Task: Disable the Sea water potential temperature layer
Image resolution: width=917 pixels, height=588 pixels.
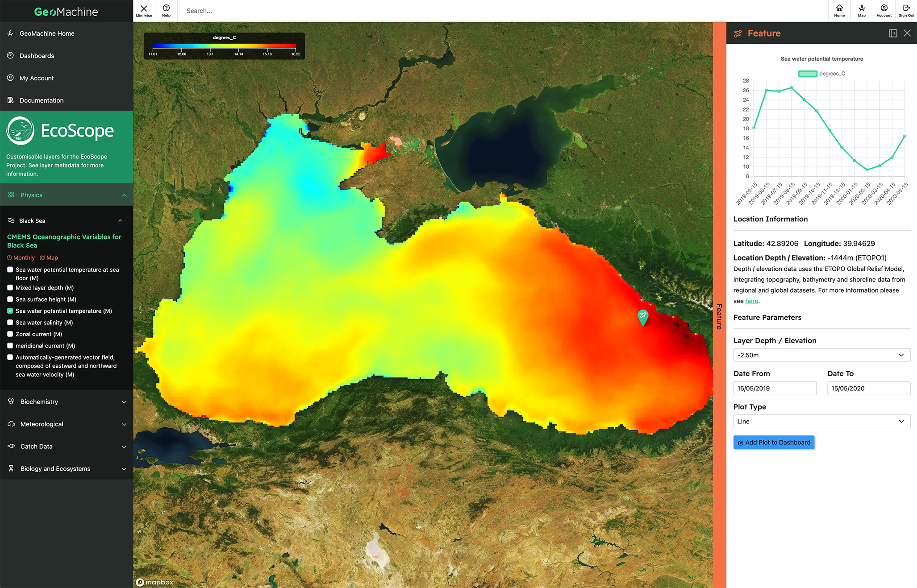Action: (10, 311)
